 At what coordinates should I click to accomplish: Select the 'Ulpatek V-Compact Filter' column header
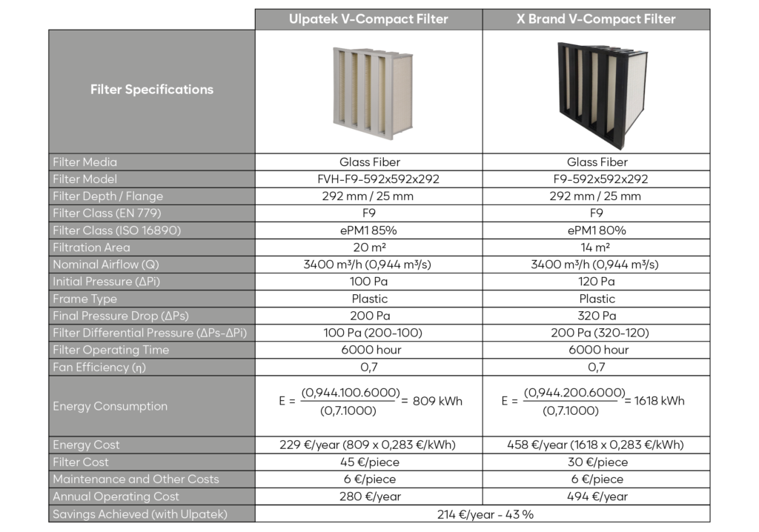[368, 19]
